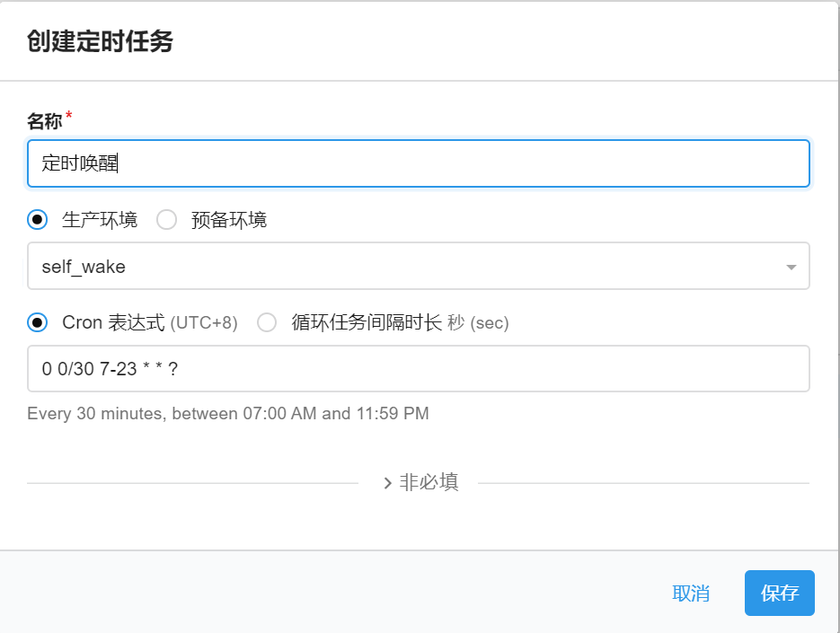840x633 pixels.
Task: Choose the Cron 表达式 radio option
Action: tap(38, 322)
